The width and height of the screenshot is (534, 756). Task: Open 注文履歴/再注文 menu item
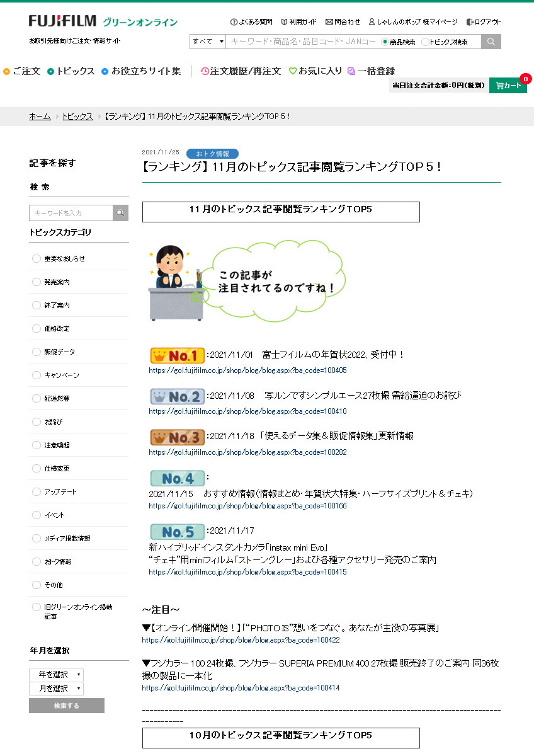click(x=246, y=71)
